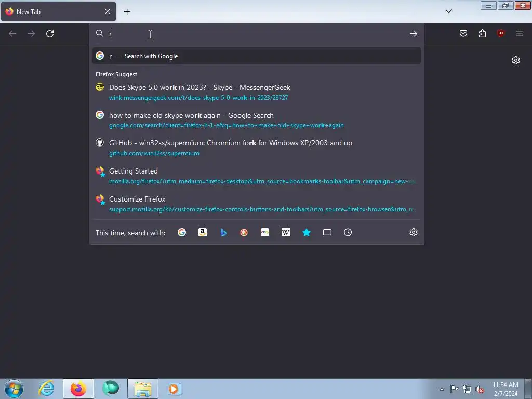Open the 'Customize Firefox' bookmark suggestion
Image resolution: width=532 pixels, height=399 pixels.
tap(257, 204)
